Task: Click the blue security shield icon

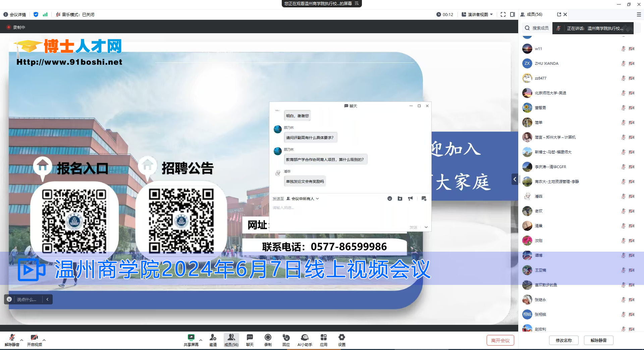Action: point(36,14)
